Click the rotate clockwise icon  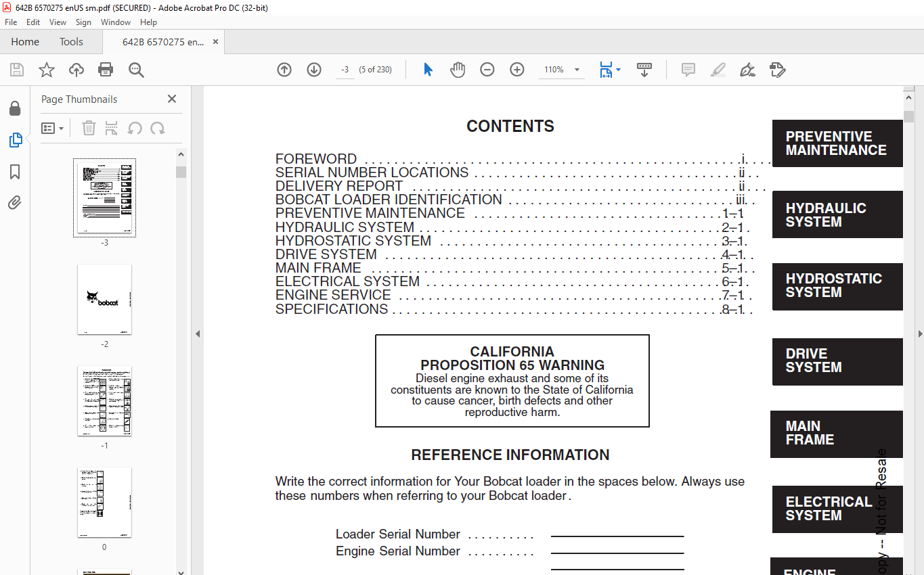(158, 128)
